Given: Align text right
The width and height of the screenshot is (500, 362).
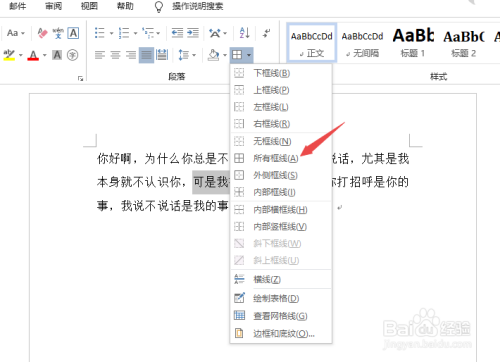Looking at the screenshot, I should pos(131,55).
